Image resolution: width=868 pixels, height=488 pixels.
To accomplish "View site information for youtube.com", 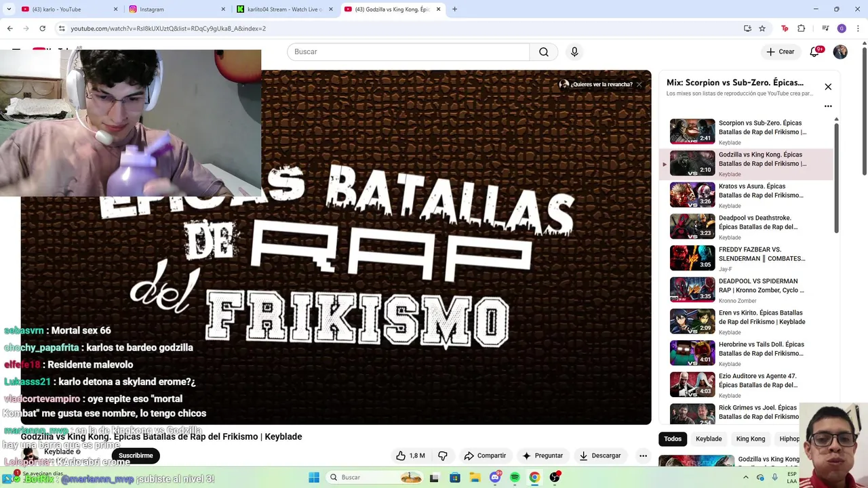I will [x=62, y=28].
